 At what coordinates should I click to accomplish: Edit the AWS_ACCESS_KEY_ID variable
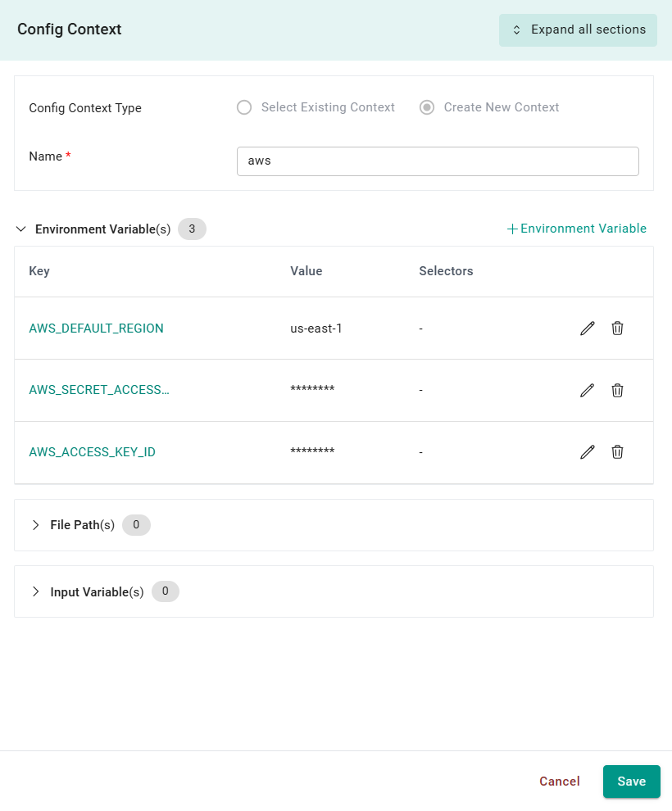point(587,452)
